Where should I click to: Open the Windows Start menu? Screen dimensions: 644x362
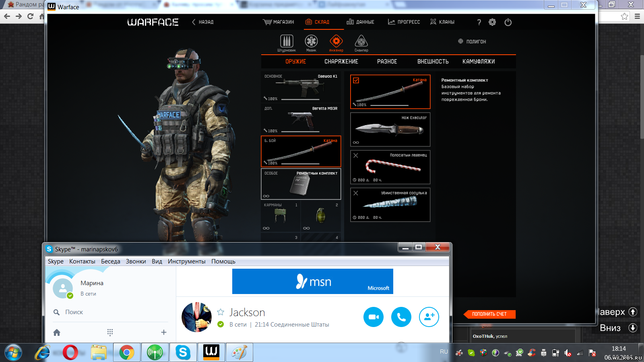13,353
